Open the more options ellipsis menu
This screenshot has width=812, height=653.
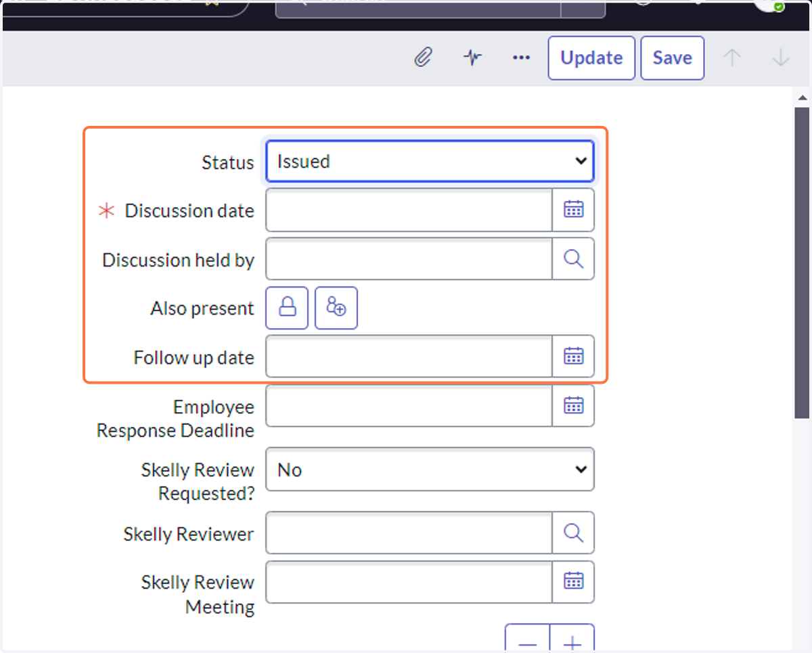tap(521, 58)
